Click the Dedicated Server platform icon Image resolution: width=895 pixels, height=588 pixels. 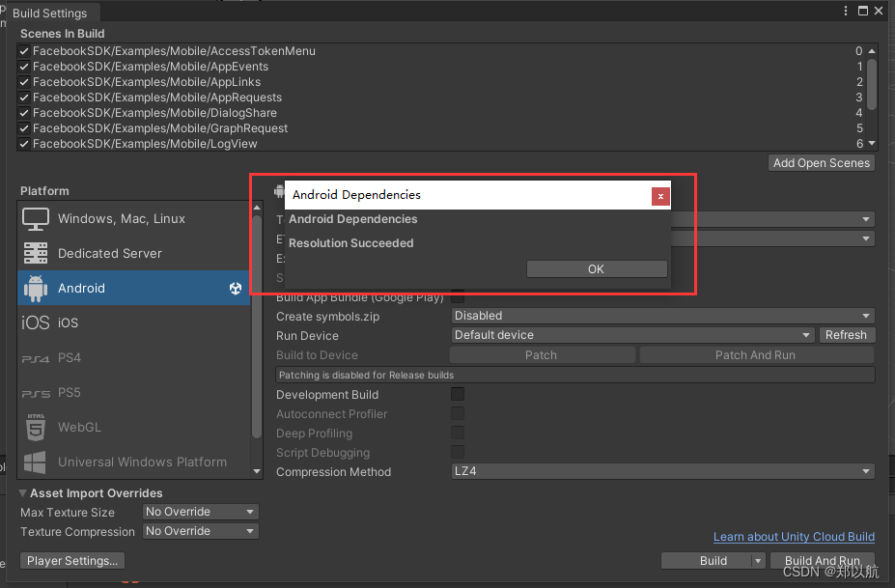point(36,254)
